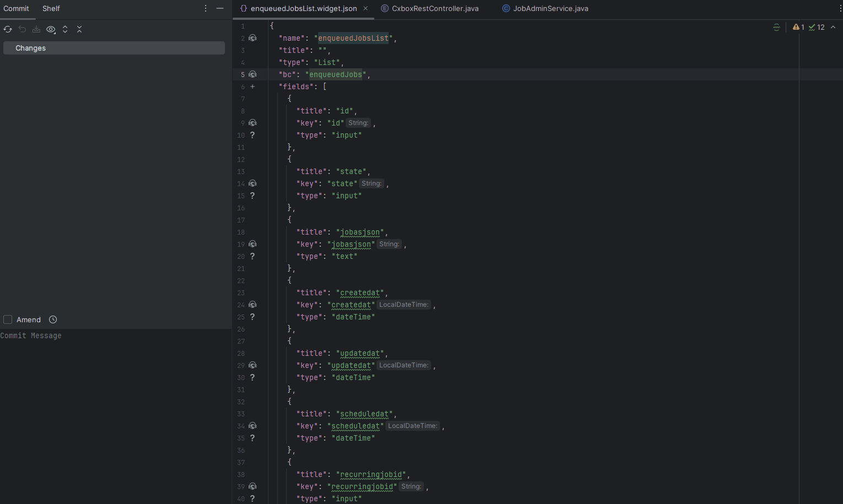Click the Shelve changes tray icon
The image size is (843, 504).
tap(36, 29)
